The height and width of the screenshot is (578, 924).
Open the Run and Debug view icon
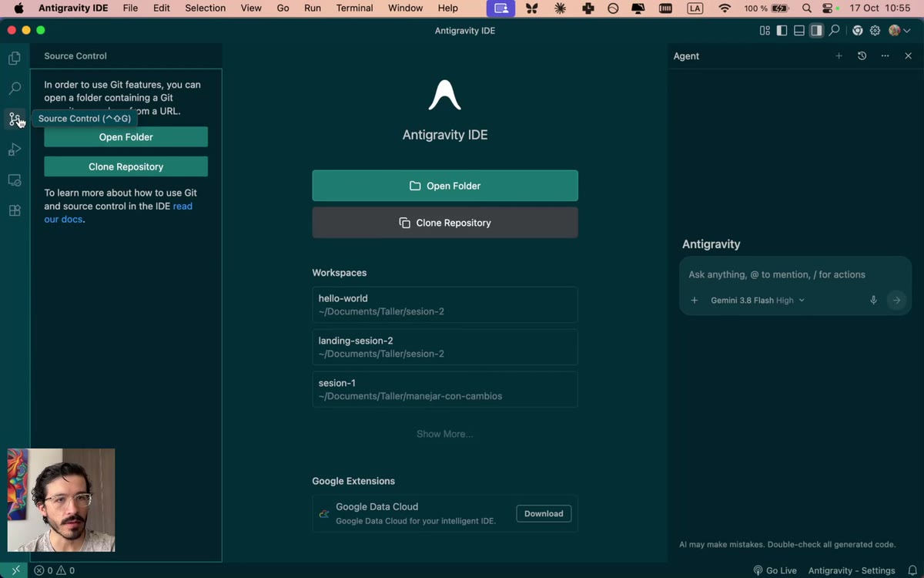pos(15,150)
